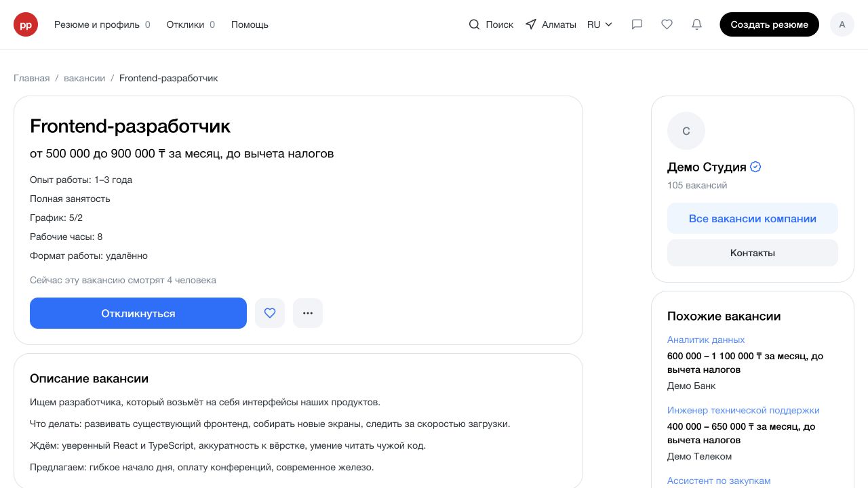Click company avatar with letter C

pyautogui.click(x=686, y=131)
